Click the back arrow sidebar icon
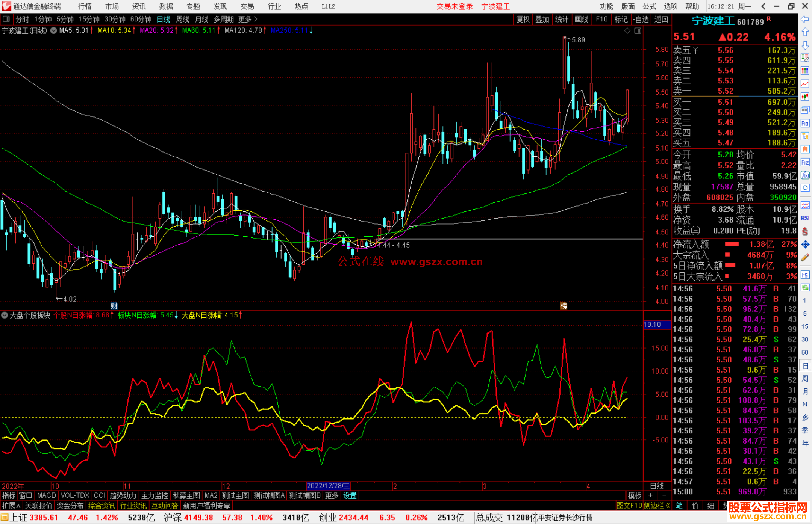Viewport: 812px width, 524px height. (x=805, y=19)
